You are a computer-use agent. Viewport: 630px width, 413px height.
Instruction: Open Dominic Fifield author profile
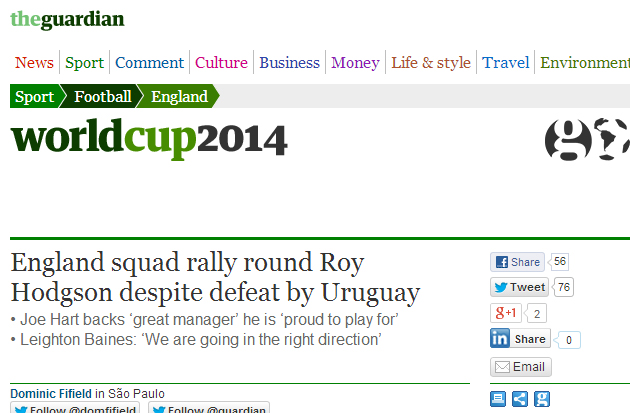click(52, 393)
